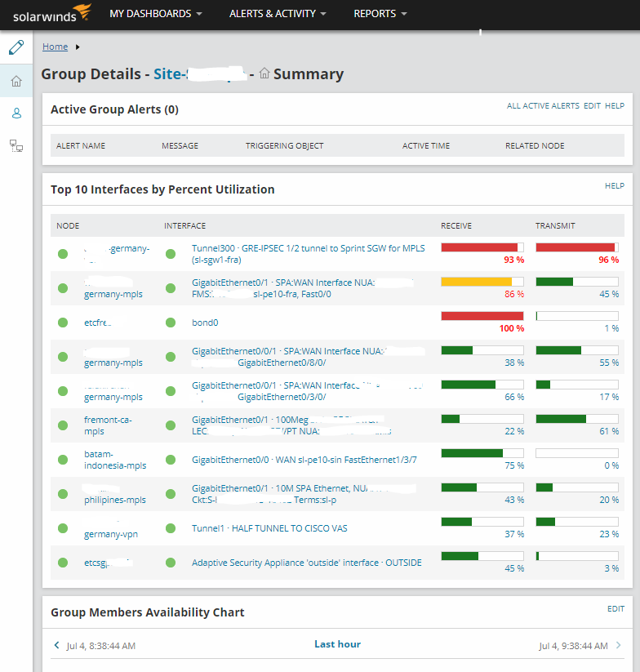Click the Triggering Object column header

pos(284,145)
